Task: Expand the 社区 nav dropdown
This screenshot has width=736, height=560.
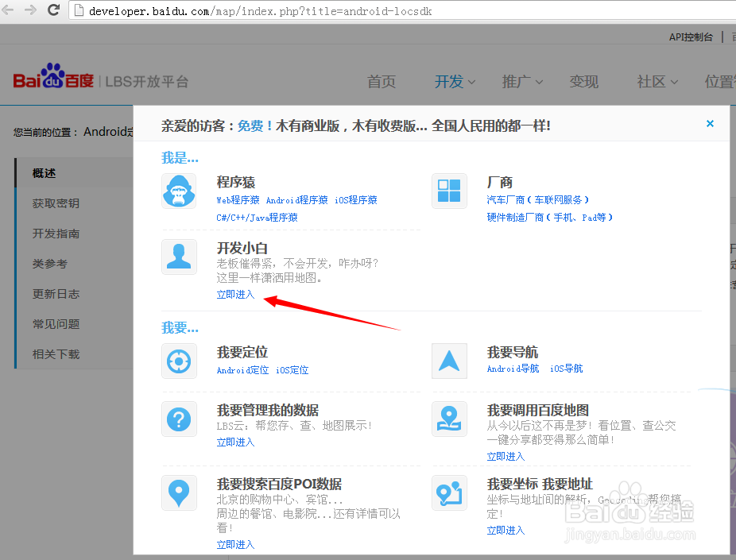Action: point(657,82)
